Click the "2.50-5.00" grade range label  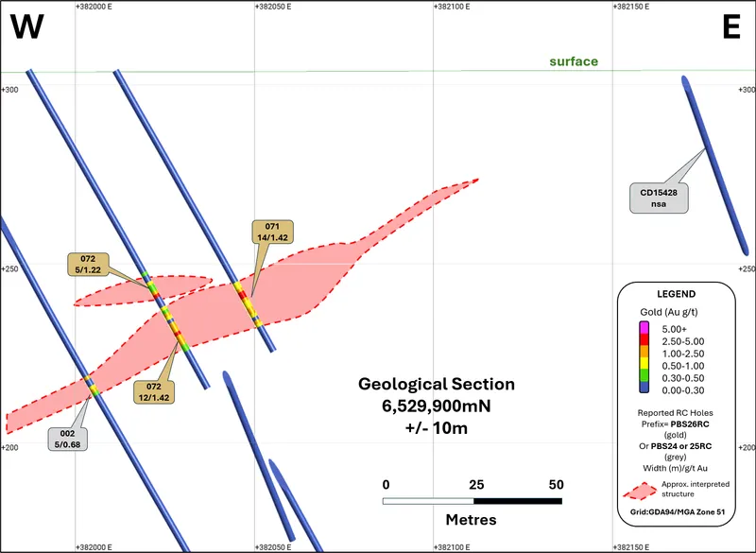(x=682, y=341)
